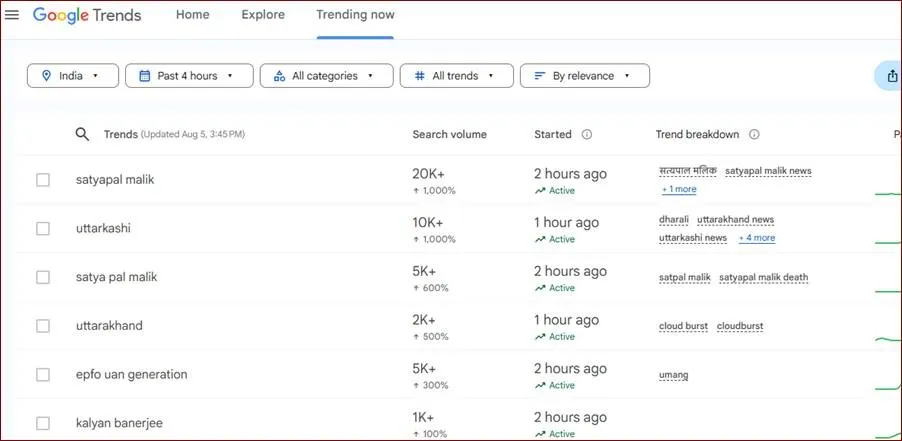Click the info icon next to Trend breakdown
The height and width of the screenshot is (441, 902).
(754, 134)
